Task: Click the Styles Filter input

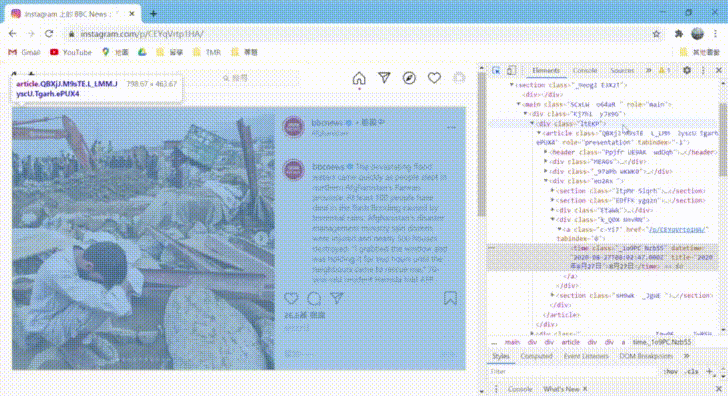Action: 573,372
